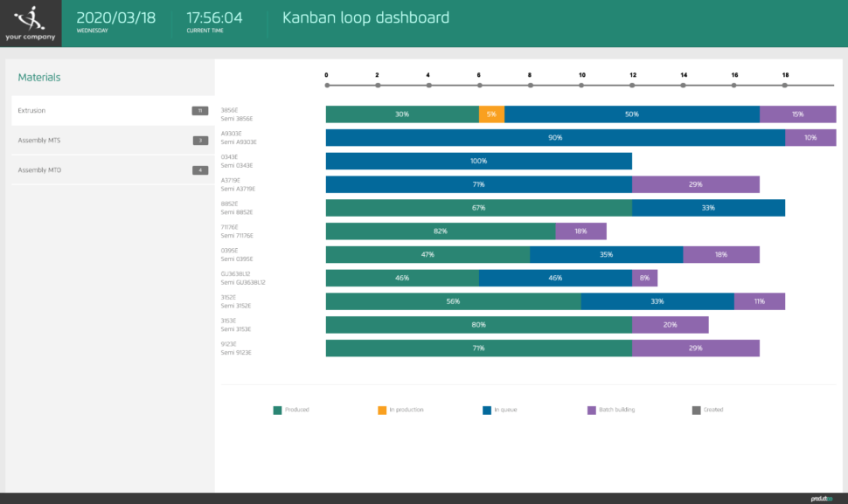Click the 80% Produced segment of 3153E

(x=478, y=325)
